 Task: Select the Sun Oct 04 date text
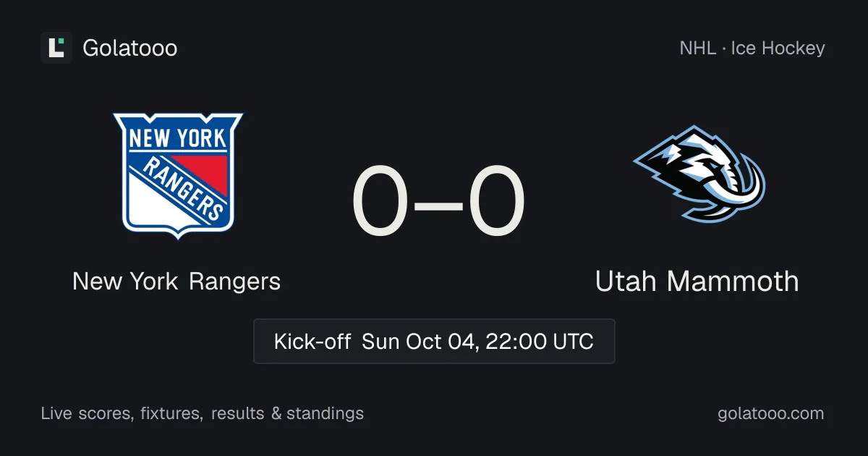coord(420,341)
